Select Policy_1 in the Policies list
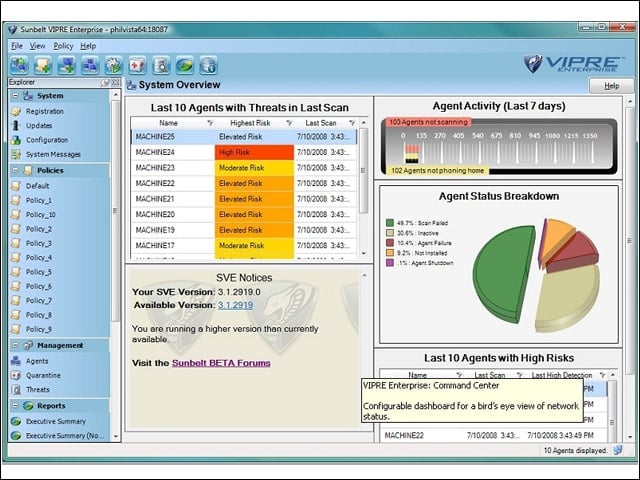Image resolution: width=640 pixels, height=480 pixels. pyautogui.click(x=38, y=200)
